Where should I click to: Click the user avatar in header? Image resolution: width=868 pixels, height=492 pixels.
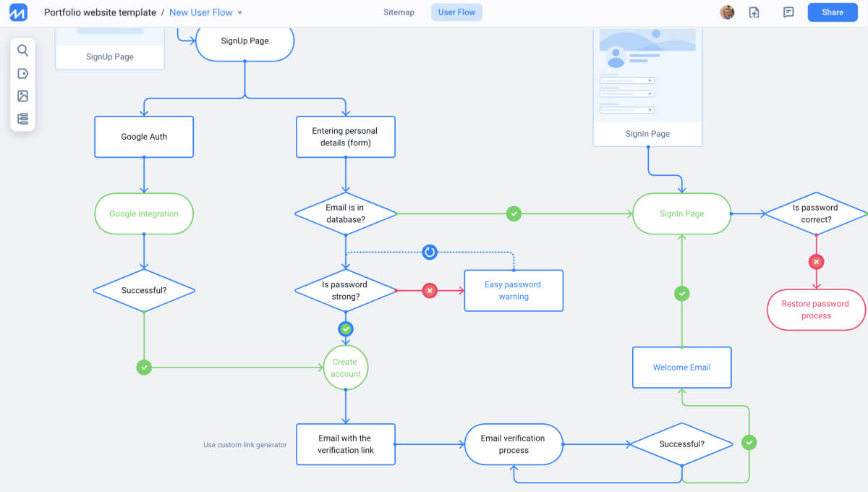727,12
